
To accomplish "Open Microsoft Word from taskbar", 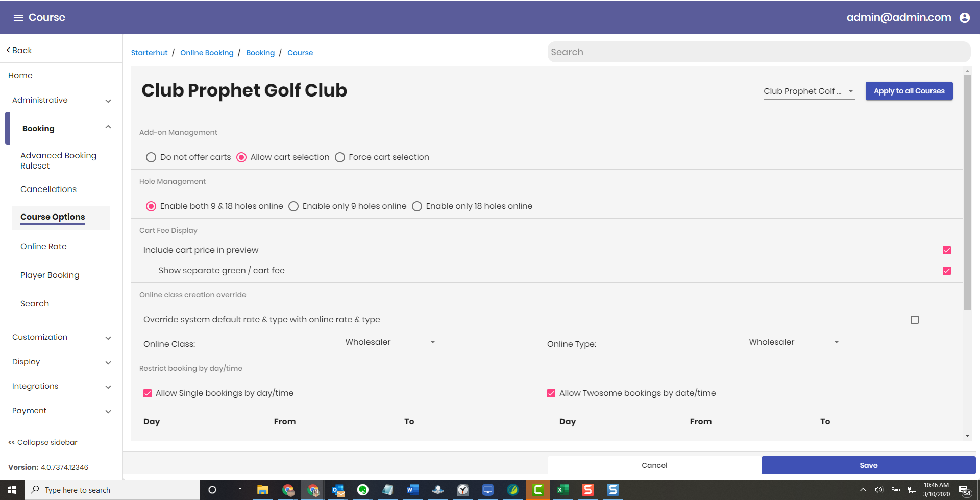I will coord(412,490).
